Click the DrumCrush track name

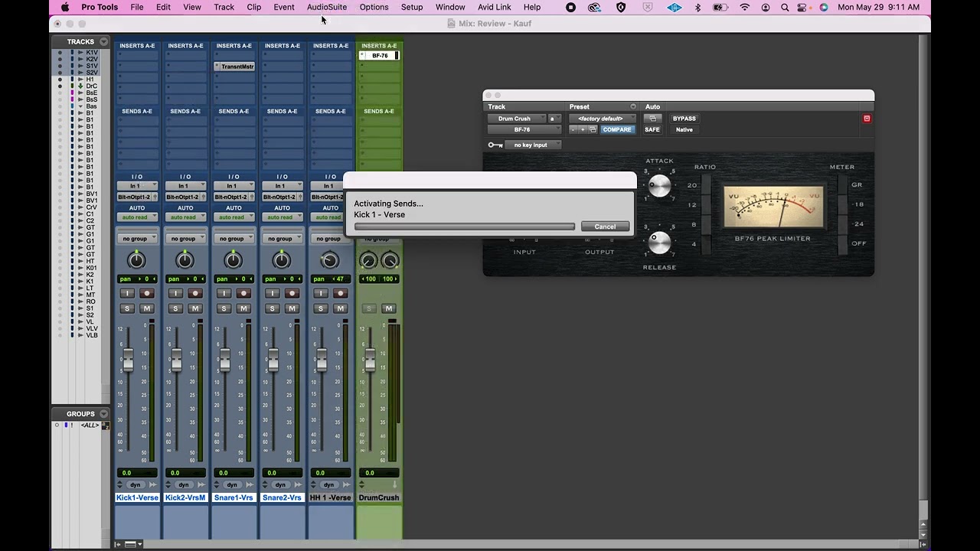click(x=379, y=497)
